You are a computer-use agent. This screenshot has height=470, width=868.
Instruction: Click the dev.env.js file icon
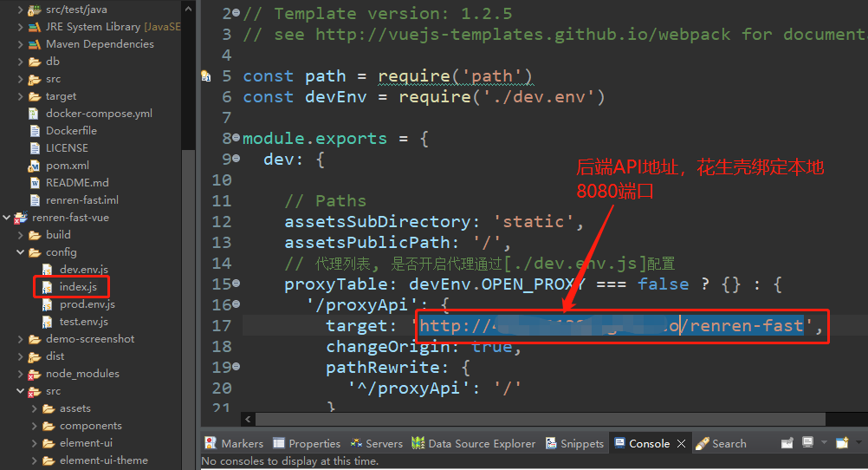point(49,270)
